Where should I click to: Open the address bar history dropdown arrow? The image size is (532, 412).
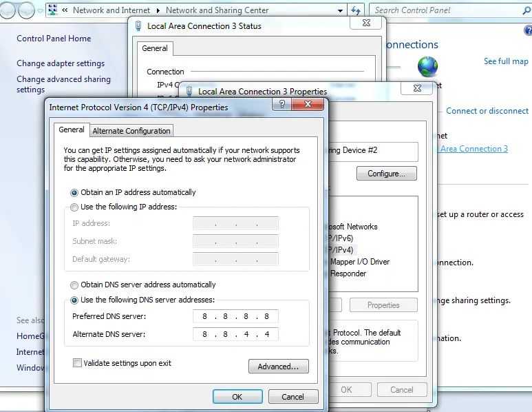click(x=341, y=10)
